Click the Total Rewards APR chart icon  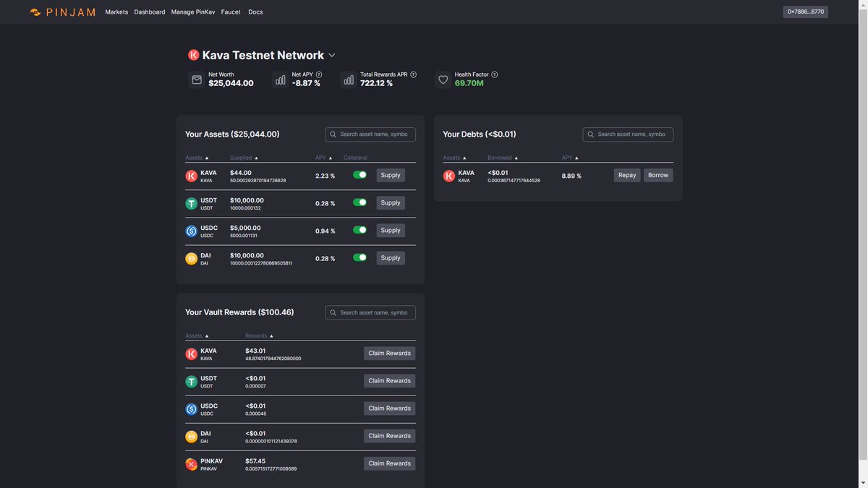pyautogui.click(x=349, y=80)
